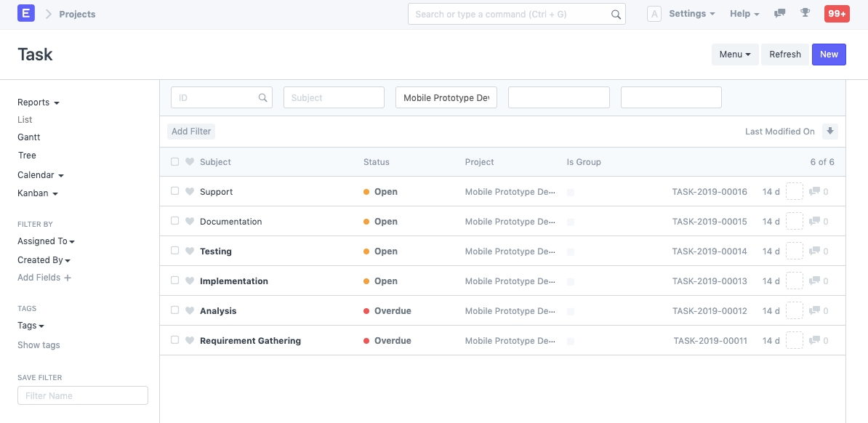
Task: Expand the Menu dropdown button
Action: point(734,55)
